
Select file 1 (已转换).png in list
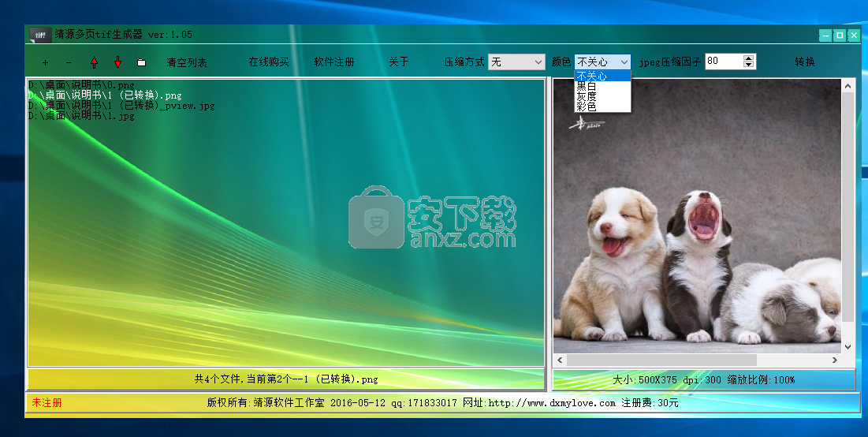pyautogui.click(x=105, y=95)
